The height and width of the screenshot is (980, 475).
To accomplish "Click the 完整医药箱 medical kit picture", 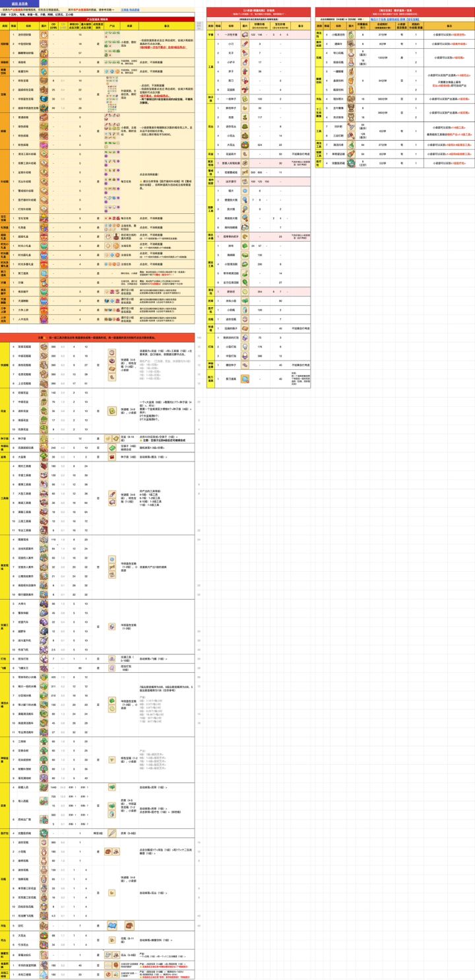I will click(x=351, y=162).
